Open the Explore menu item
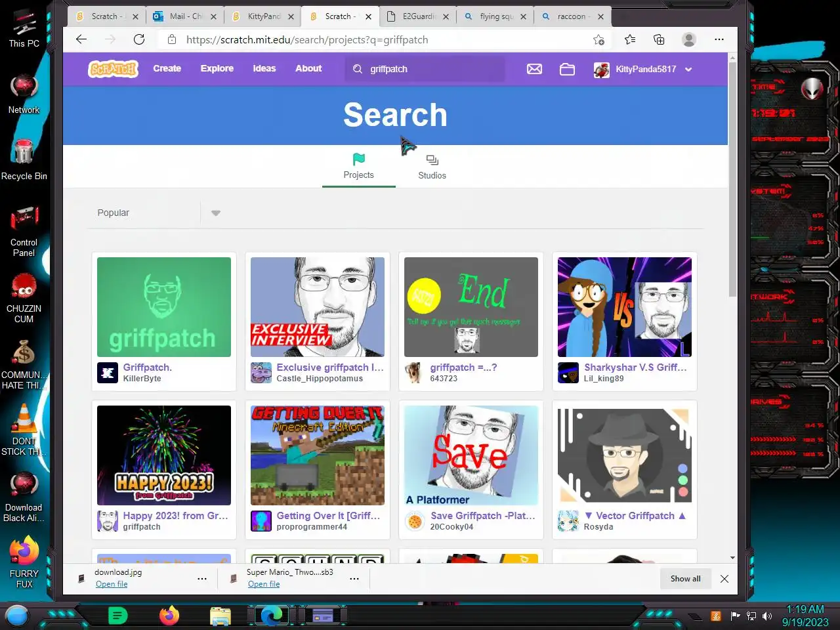The height and width of the screenshot is (630, 840). click(x=217, y=68)
